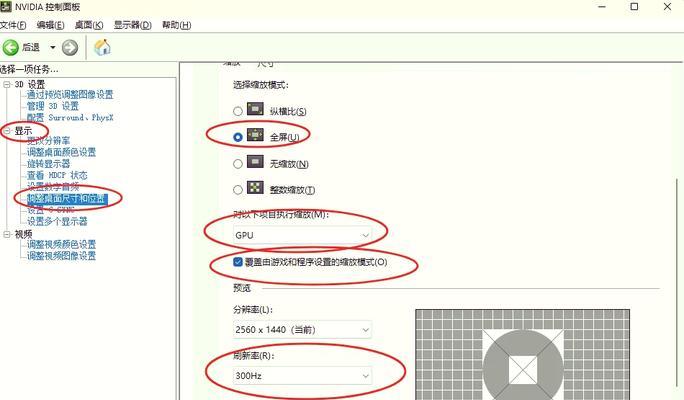This screenshot has width=684, height=400.
Task: Click the 后退 back label
Action: coord(31,47)
